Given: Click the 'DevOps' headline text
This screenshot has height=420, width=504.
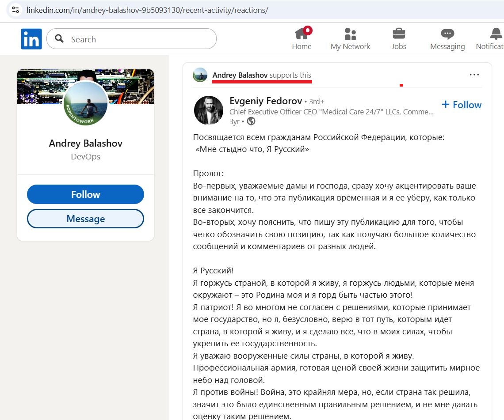Looking at the screenshot, I should [x=85, y=157].
